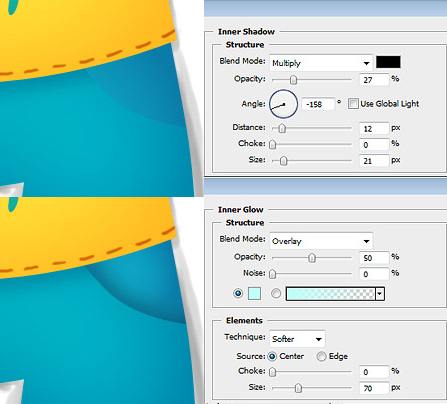
Task: Select the Edge source radio button
Action: [321, 356]
